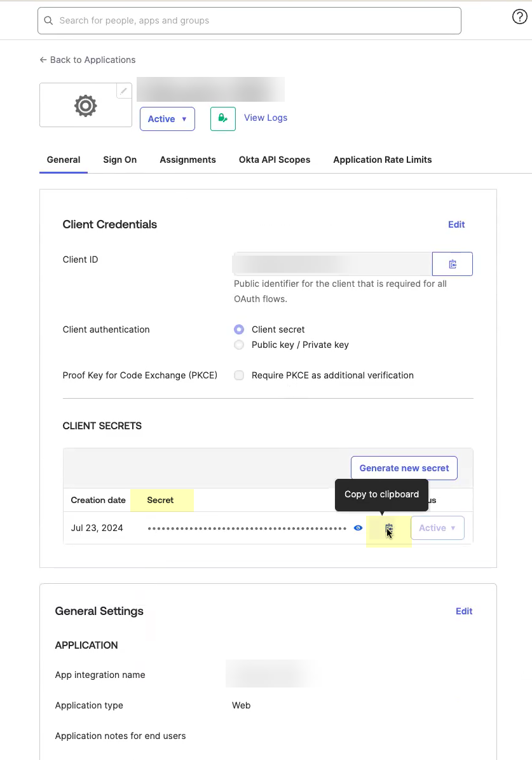Click the gear application logo thumbnail
The height and width of the screenshot is (760, 532).
pyautogui.click(x=85, y=106)
